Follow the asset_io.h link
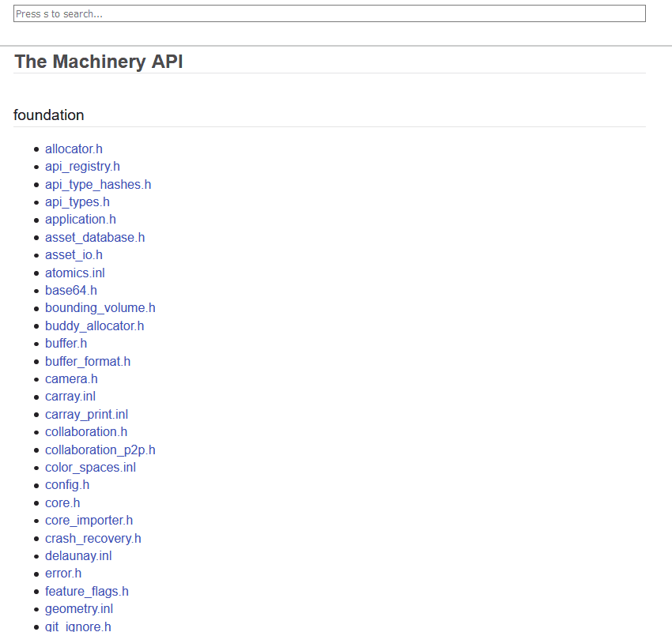 click(74, 255)
